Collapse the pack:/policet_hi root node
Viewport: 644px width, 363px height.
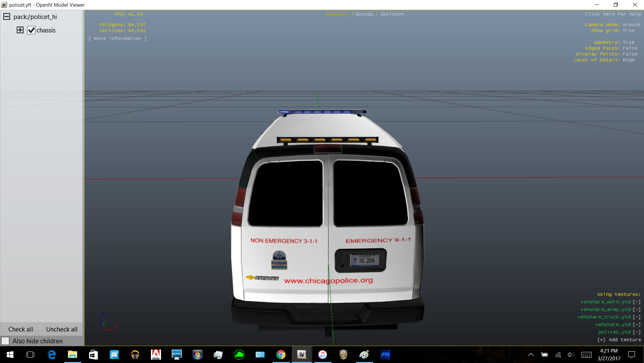click(7, 16)
